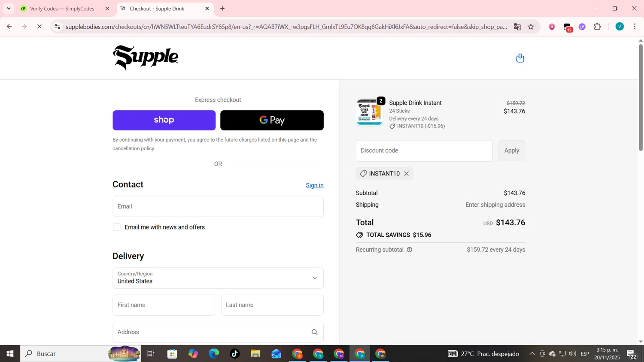The height and width of the screenshot is (362, 644).
Task: Pay with the Google Pay button
Action: 272,121
